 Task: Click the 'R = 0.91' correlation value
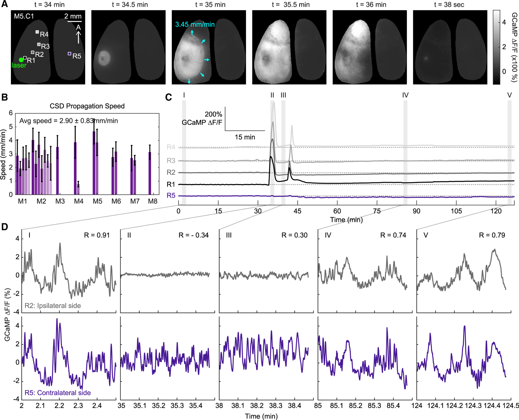pyautogui.click(x=97, y=235)
